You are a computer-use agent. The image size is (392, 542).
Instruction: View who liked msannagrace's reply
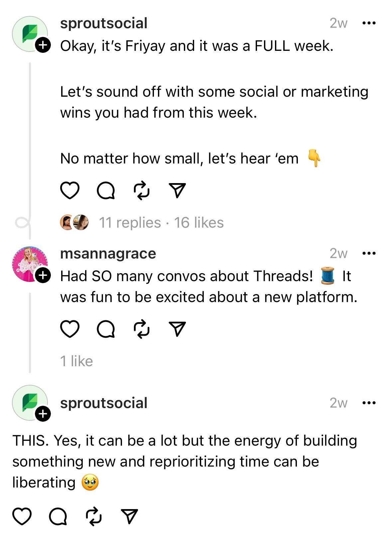pos(76,361)
